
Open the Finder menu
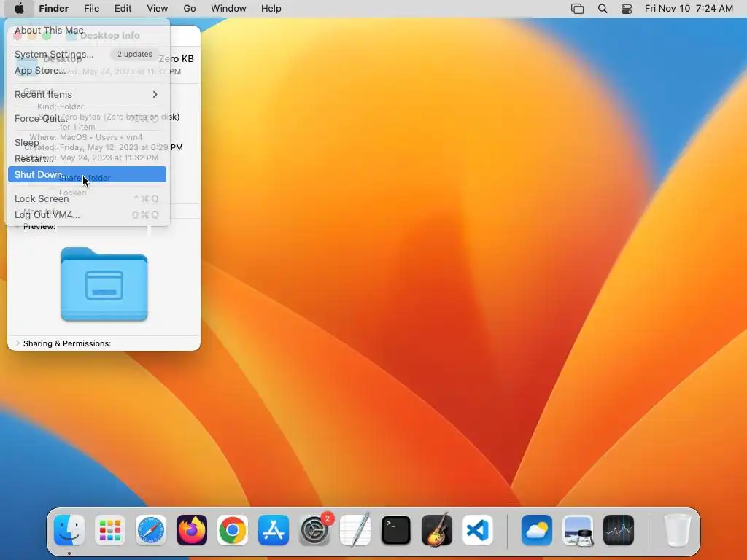54,9
